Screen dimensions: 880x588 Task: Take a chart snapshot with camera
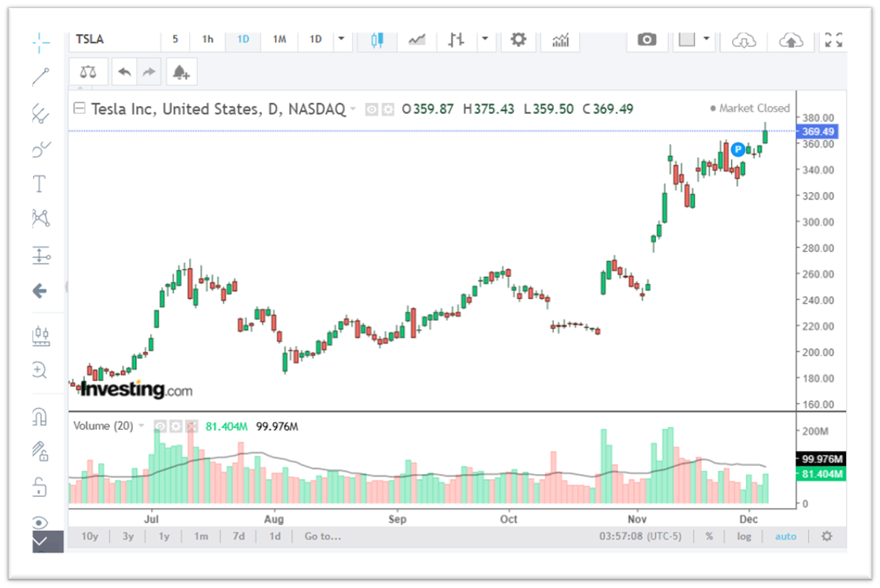click(647, 40)
